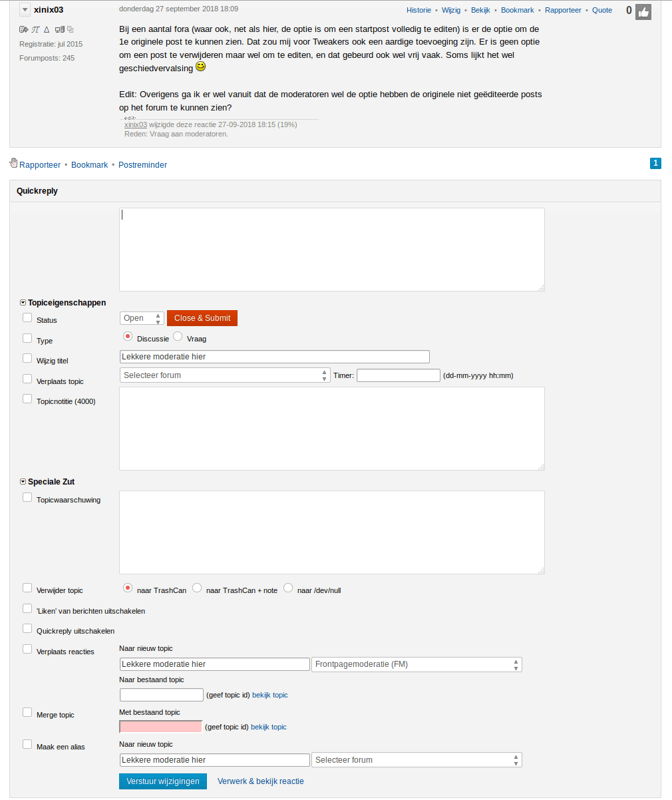The height and width of the screenshot is (800, 672).
Task: Click the pi symbol icon under xinix03
Action: [35, 30]
